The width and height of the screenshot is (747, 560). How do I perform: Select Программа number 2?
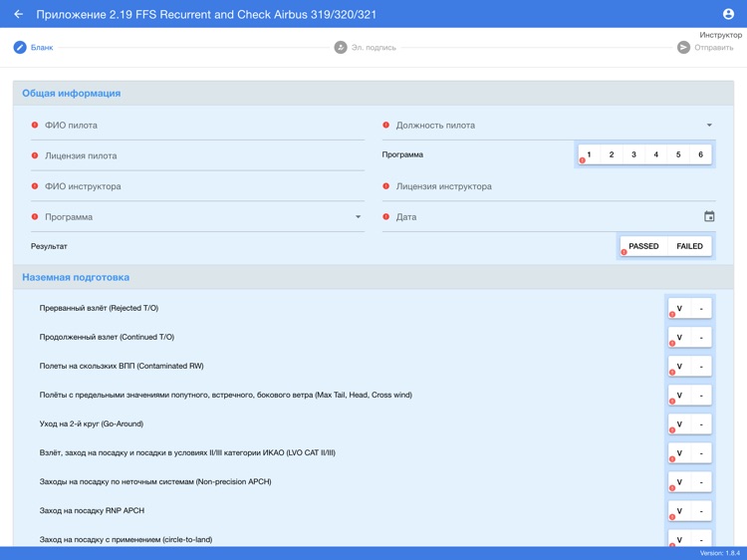point(612,154)
